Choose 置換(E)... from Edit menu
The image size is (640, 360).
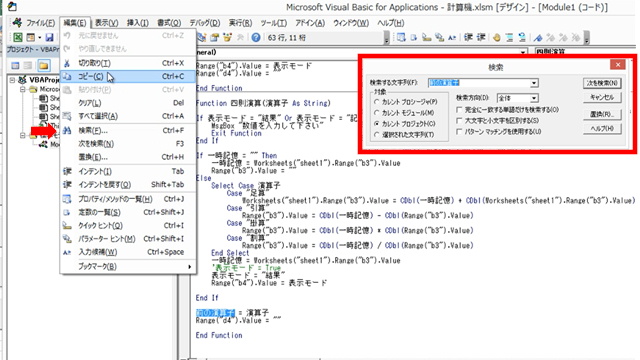pos(128,157)
